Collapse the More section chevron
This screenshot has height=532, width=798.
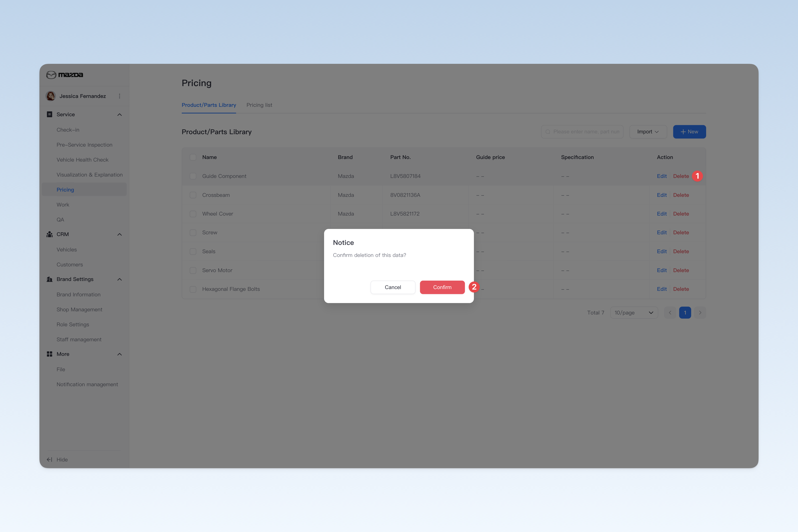119,354
